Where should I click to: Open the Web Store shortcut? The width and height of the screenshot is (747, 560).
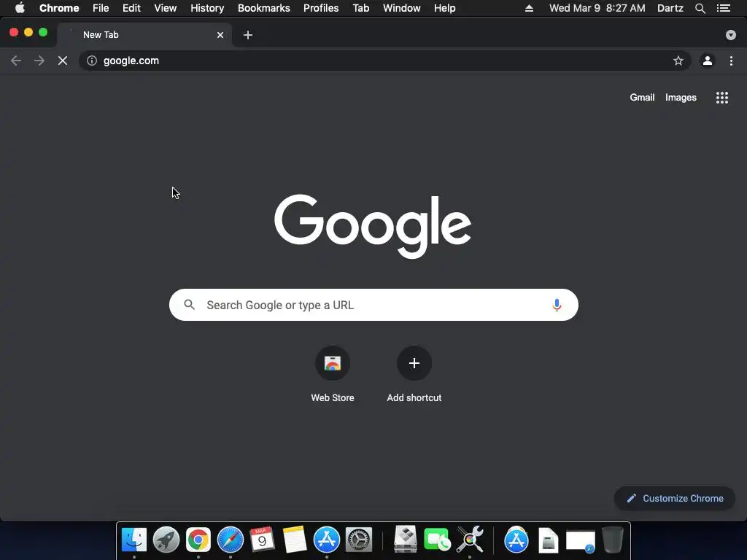tap(333, 375)
